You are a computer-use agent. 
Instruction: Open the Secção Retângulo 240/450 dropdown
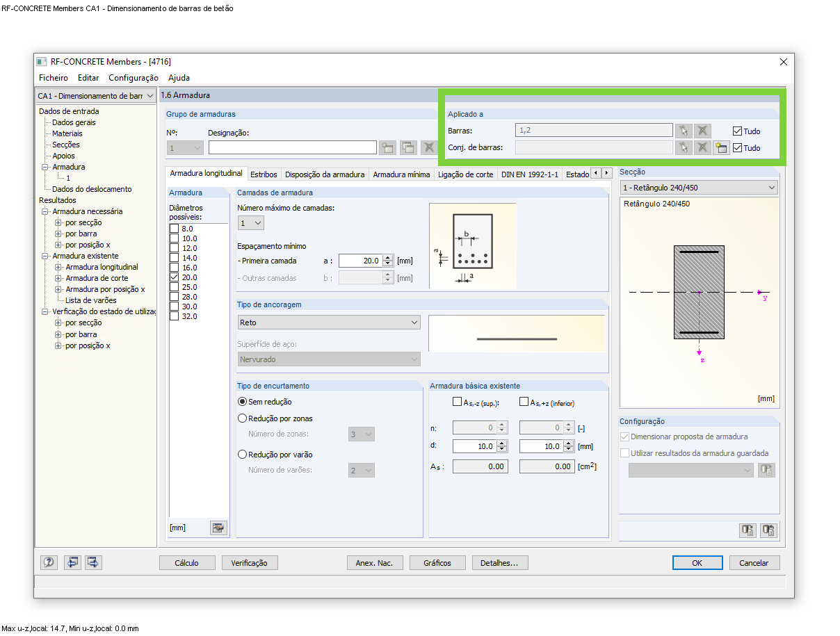pyautogui.click(x=699, y=188)
